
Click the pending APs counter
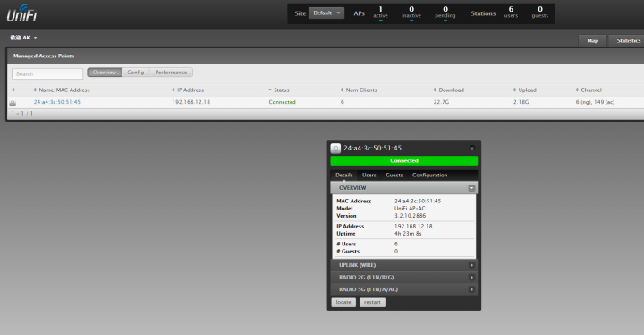[x=445, y=13]
